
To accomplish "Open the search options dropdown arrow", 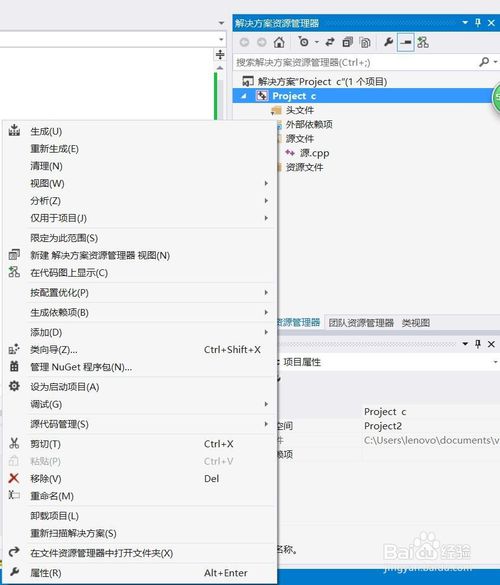I will coord(495,62).
